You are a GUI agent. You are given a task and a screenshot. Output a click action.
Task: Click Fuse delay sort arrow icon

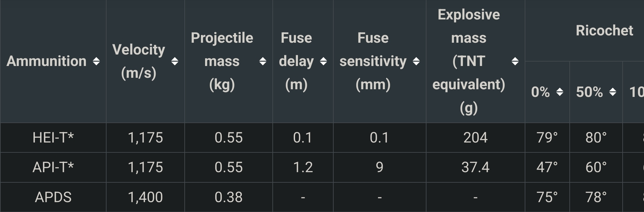point(323,61)
